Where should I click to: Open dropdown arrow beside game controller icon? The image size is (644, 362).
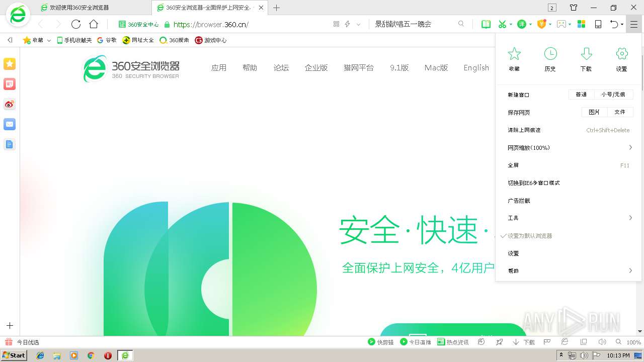570,24
